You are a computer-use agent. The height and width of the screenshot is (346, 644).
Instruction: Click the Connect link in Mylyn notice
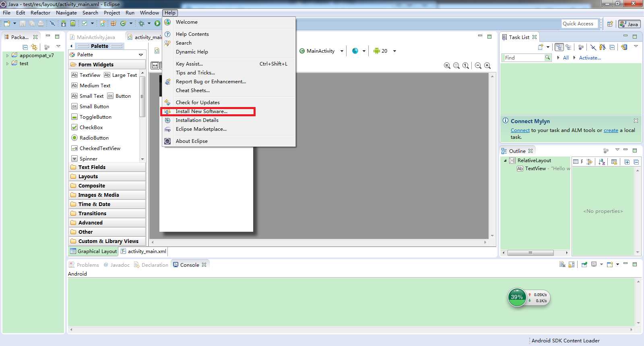point(520,130)
